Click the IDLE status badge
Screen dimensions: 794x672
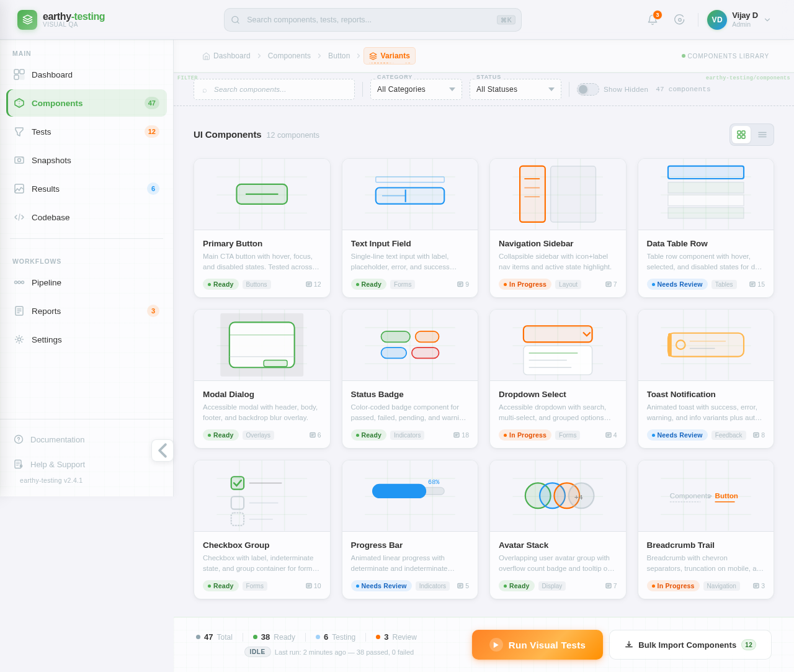[257, 652]
